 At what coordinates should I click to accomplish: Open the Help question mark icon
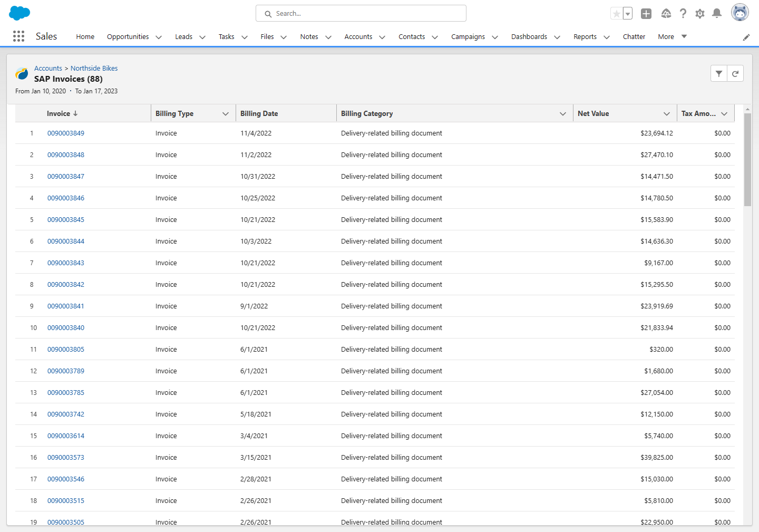683,14
